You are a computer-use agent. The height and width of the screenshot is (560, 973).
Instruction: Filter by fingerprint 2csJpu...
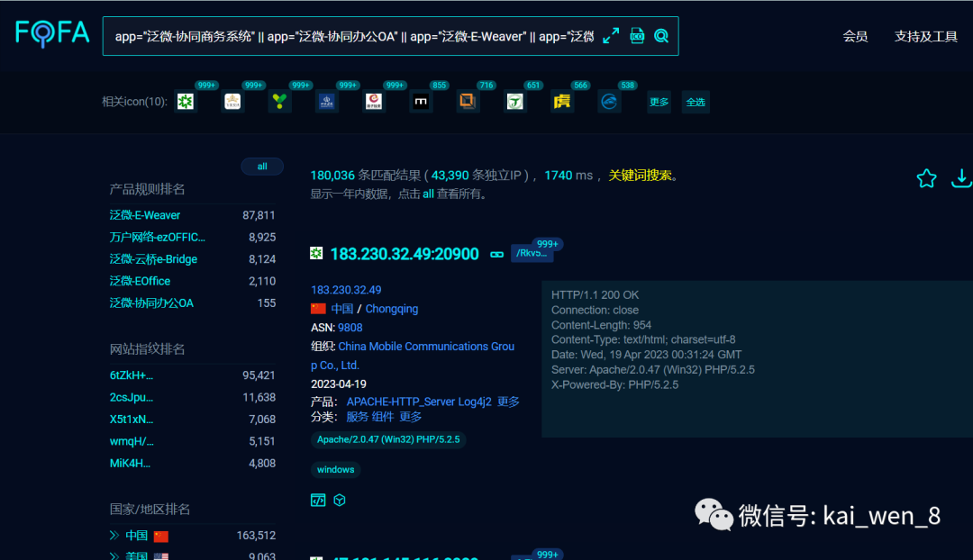coord(131,398)
